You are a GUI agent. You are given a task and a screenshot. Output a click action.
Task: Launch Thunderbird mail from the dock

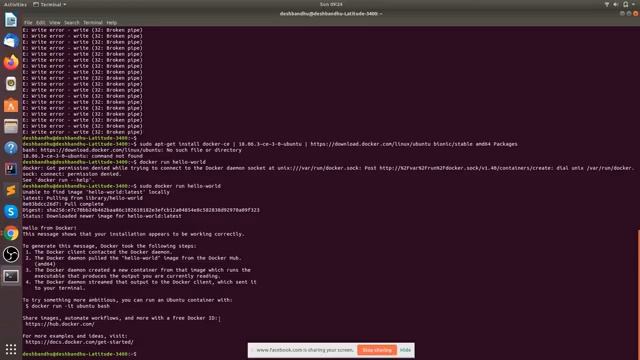point(11,41)
